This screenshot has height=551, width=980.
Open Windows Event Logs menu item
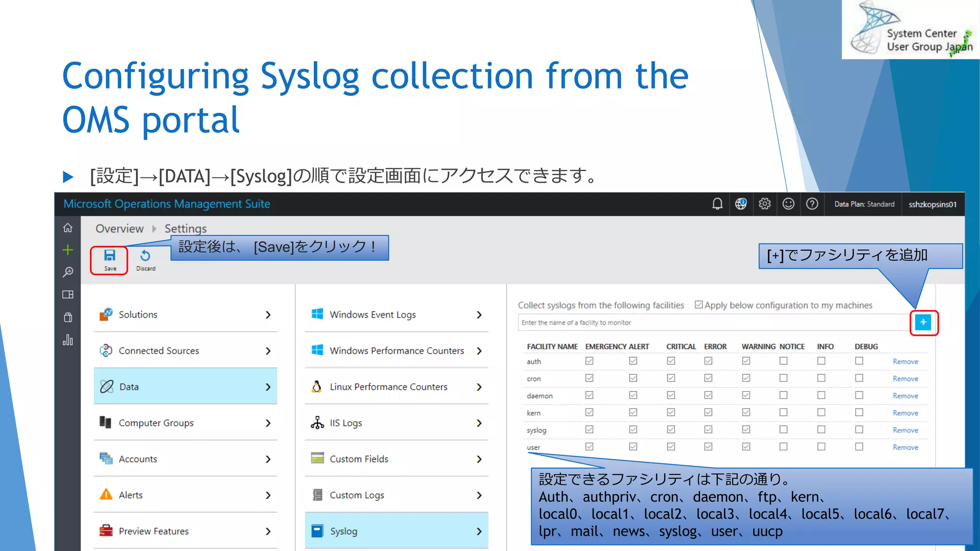click(x=397, y=314)
